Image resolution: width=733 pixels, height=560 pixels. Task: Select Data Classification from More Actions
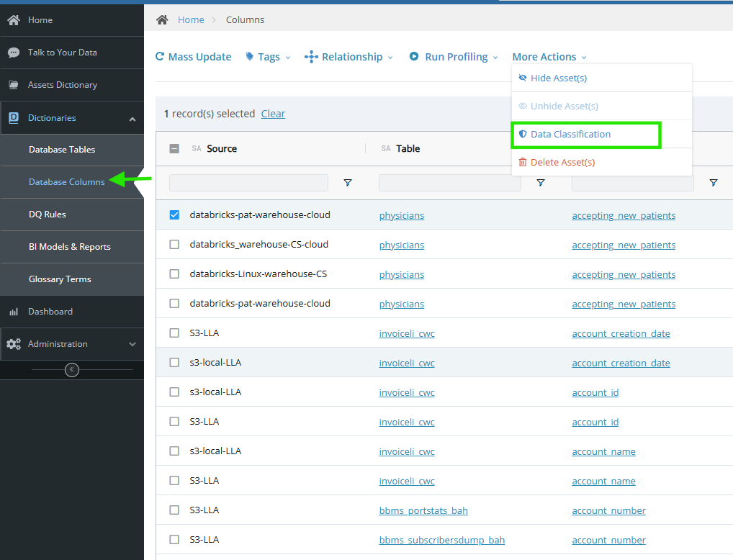coord(570,135)
